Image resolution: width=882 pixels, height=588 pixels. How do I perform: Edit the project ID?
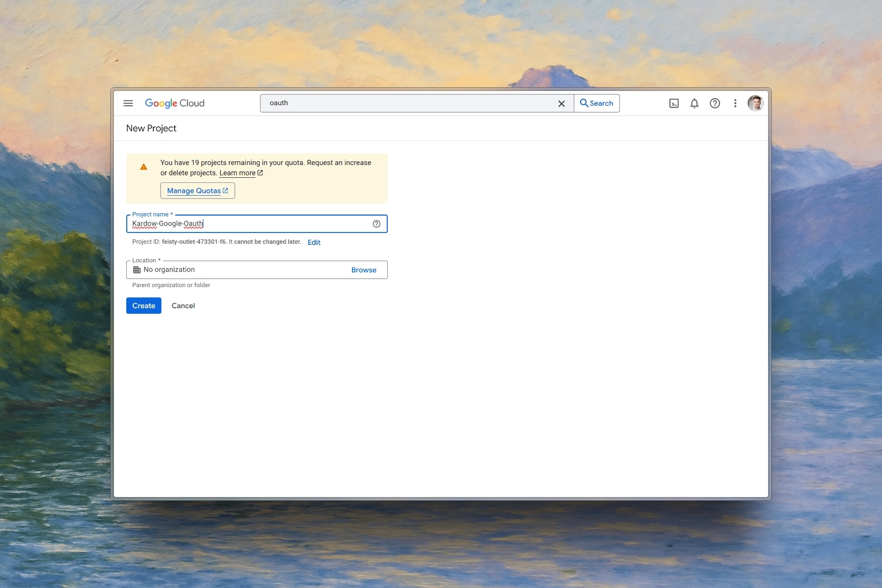click(314, 242)
